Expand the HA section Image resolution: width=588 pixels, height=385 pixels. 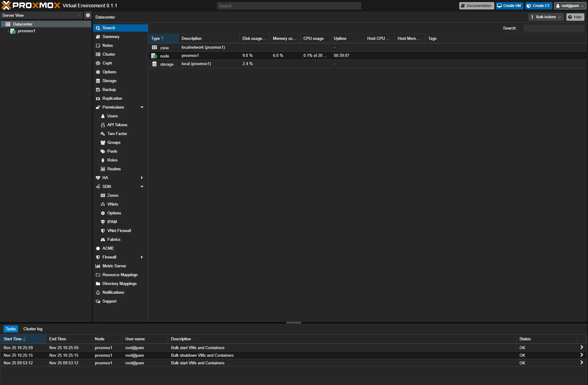pyautogui.click(x=142, y=178)
